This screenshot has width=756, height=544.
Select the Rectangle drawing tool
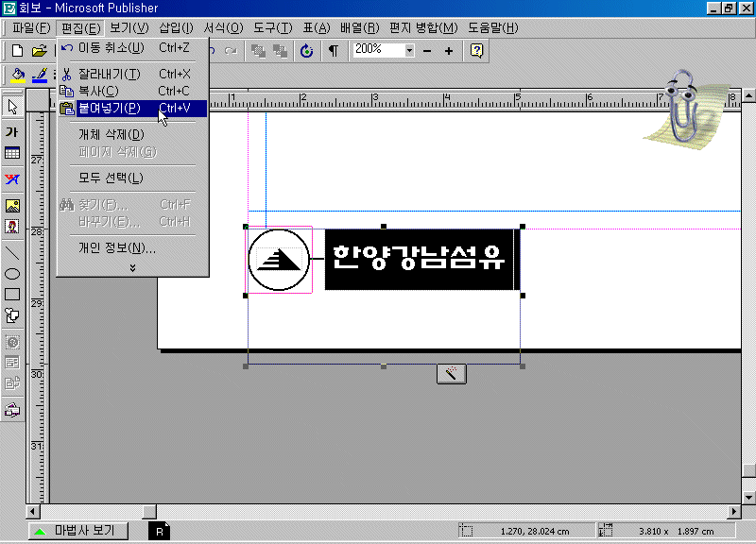point(12,295)
